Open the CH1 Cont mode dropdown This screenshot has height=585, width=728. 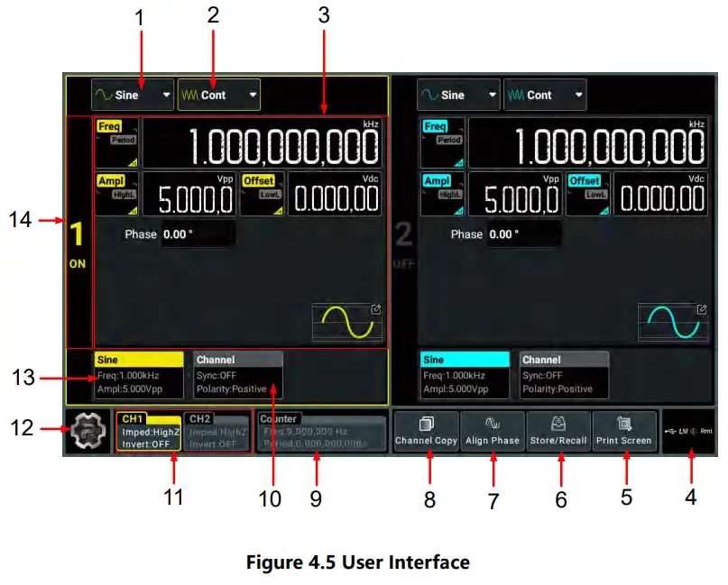tap(218, 95)
